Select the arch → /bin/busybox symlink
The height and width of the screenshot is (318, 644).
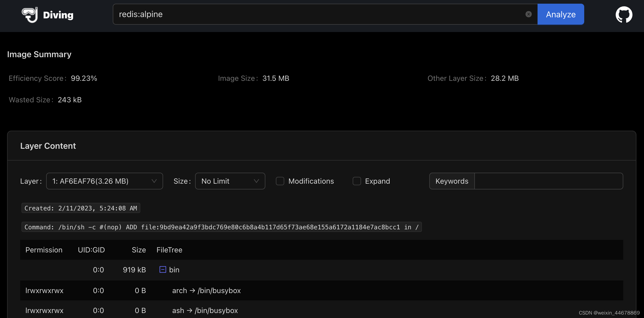click(x=206, y=290)
